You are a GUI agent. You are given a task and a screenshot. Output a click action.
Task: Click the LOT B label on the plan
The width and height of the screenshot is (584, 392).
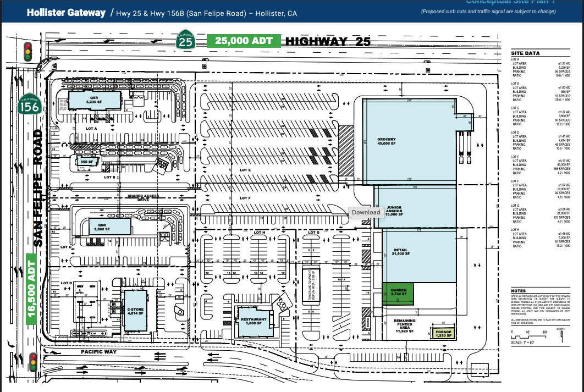109,177
